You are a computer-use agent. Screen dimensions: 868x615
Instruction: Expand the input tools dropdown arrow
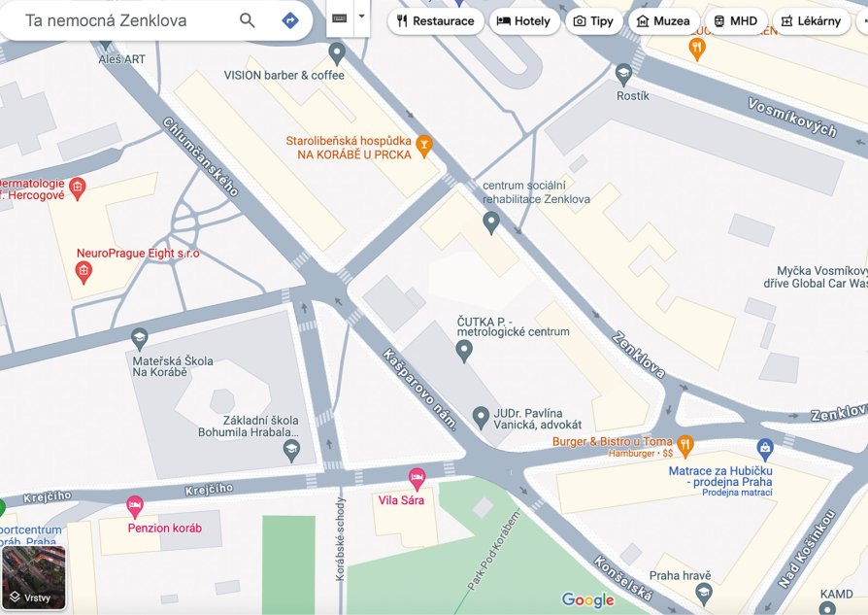361,17
